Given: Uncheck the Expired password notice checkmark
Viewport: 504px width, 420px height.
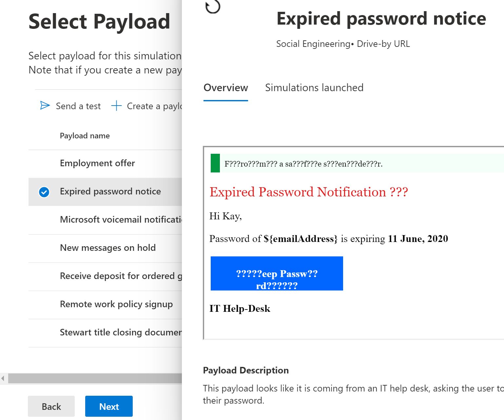Looking at the screenshot, I should coord(44,192).
